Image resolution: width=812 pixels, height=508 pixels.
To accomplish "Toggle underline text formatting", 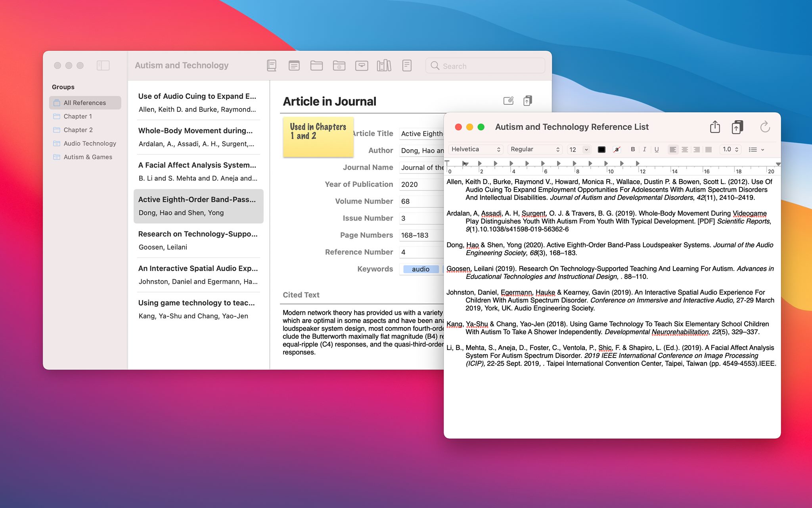I will (x=657, y=149).
